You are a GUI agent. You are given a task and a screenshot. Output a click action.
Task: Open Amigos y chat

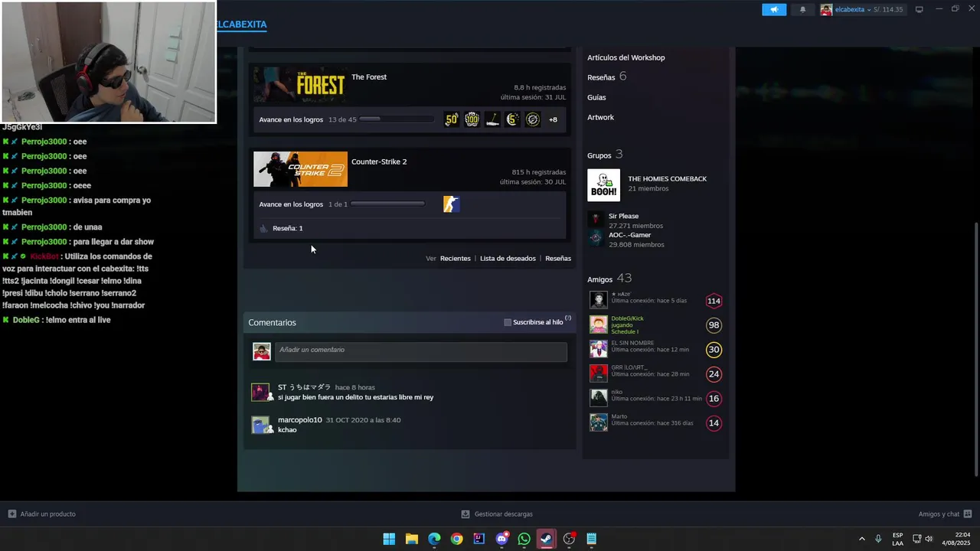click(x=945, y=514)
